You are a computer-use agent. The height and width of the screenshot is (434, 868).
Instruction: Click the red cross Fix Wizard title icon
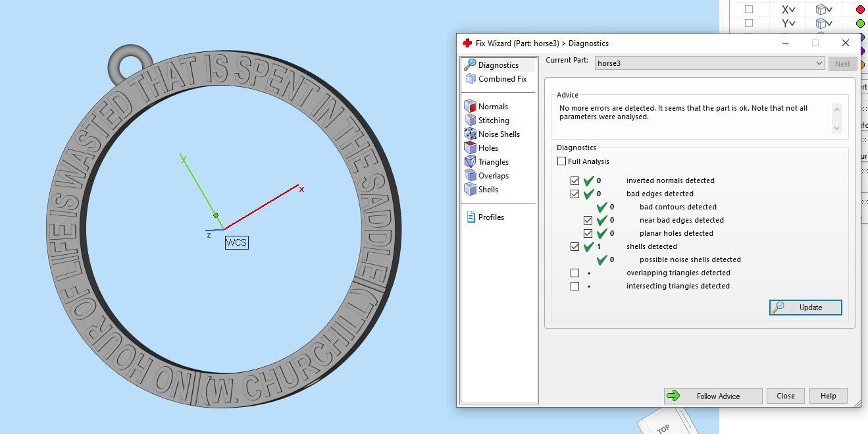467,43
